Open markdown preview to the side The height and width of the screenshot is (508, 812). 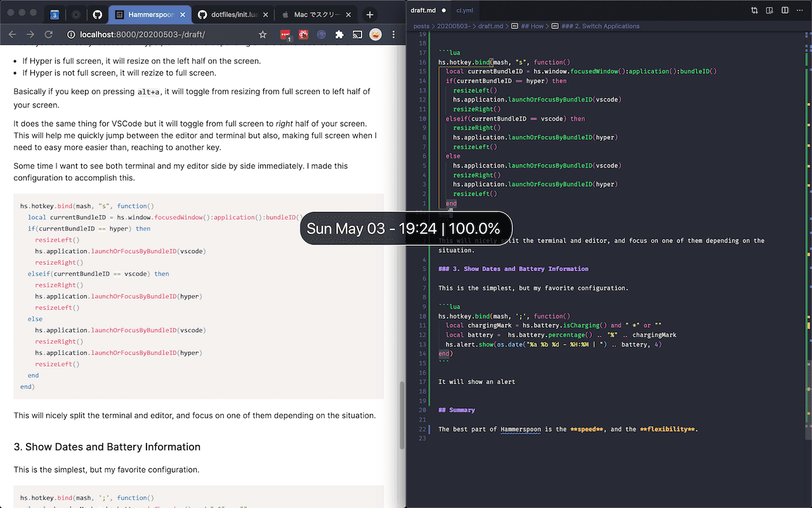tap(769, 10)
